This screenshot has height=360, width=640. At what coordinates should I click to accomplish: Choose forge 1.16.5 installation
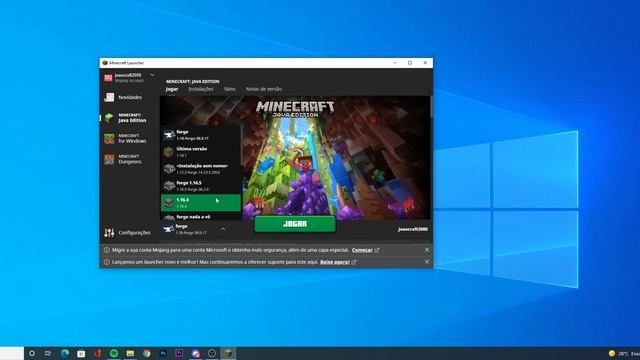click(x=201, y=186)
